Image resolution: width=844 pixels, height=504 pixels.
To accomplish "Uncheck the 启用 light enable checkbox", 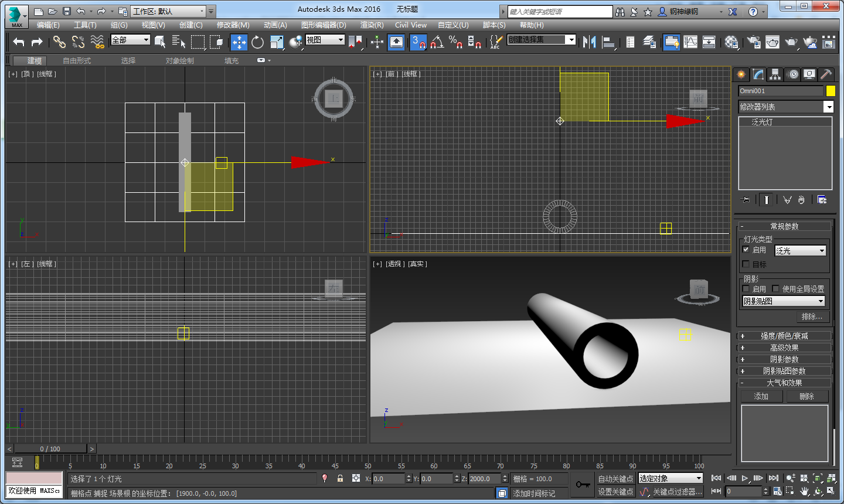I will (x=746, y=250).
